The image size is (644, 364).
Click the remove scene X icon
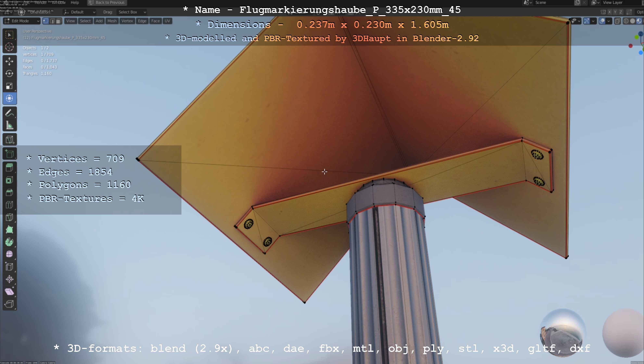click(x=584, y=2)
